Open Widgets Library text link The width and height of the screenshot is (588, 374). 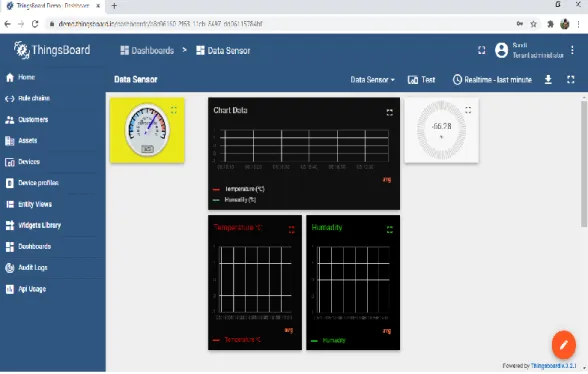pos(39,225)
